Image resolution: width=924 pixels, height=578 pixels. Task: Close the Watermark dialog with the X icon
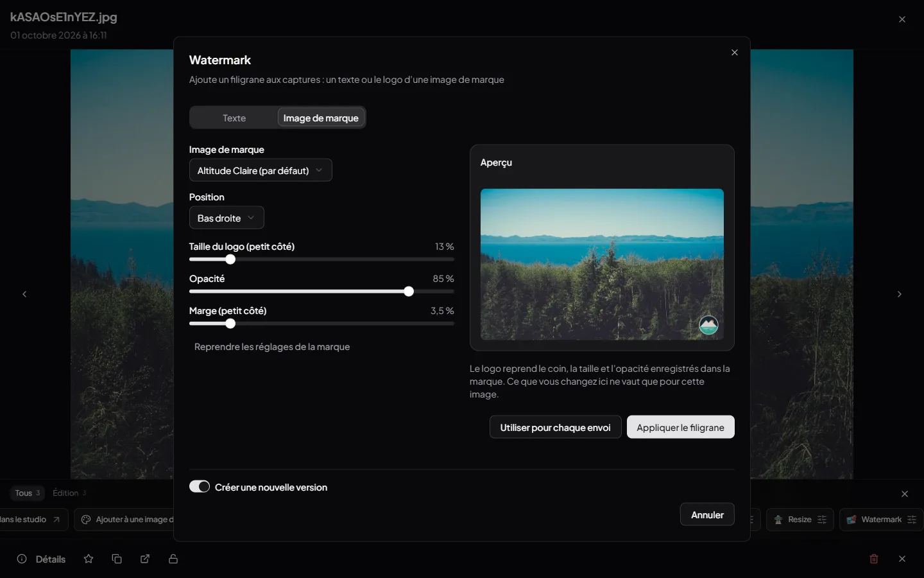click(735, 53)
